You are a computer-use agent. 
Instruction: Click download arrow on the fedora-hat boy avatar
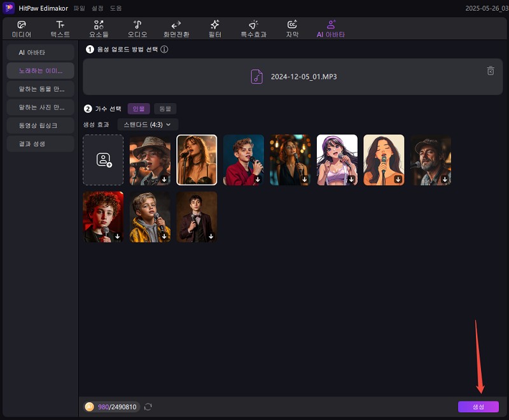[164, 179]
